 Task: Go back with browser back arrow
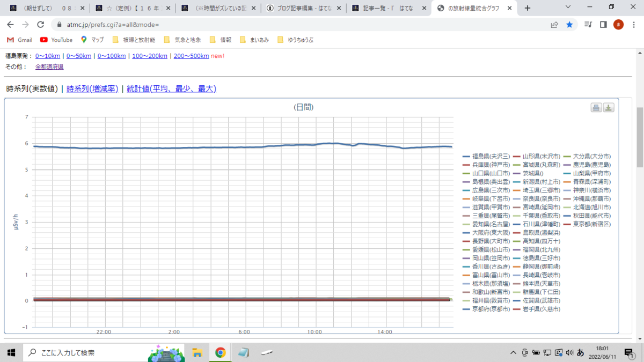pyautogui.click(x=10, y=25)
